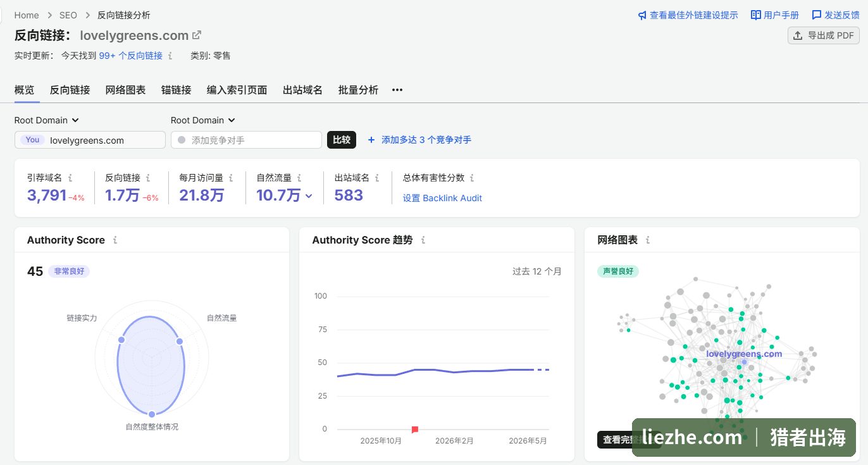Click info icon next to 每月访问量

231,178
